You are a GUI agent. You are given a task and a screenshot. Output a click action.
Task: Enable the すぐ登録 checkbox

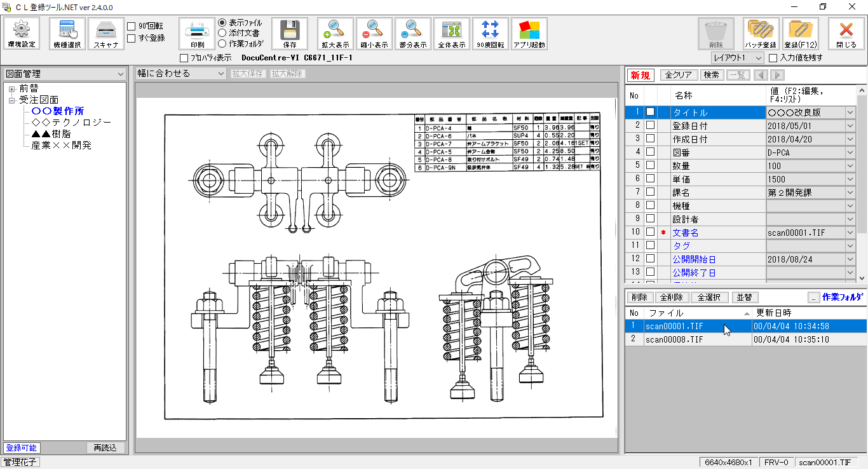coord(132,38)
